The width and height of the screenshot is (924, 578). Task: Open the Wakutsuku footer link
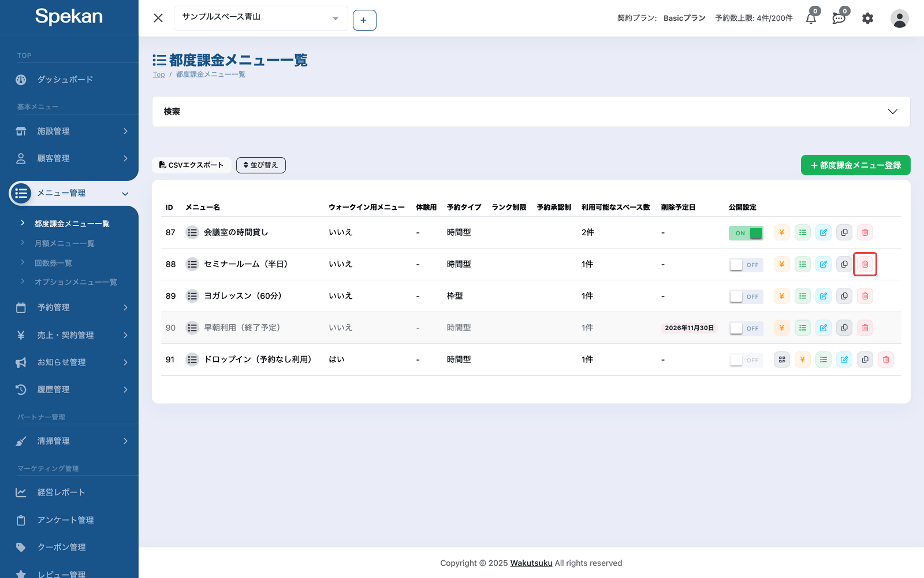tap(531, 563)
